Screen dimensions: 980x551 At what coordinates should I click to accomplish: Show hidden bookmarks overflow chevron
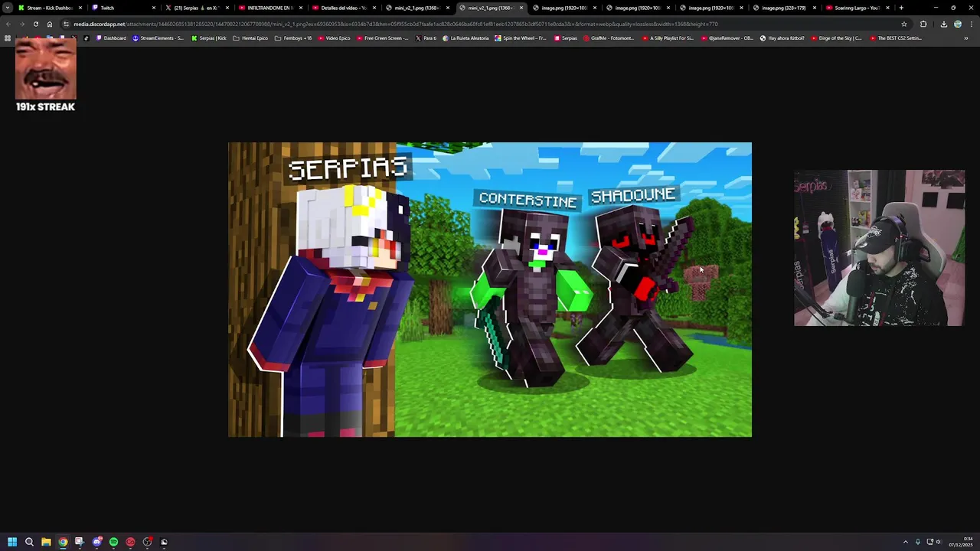966,37
